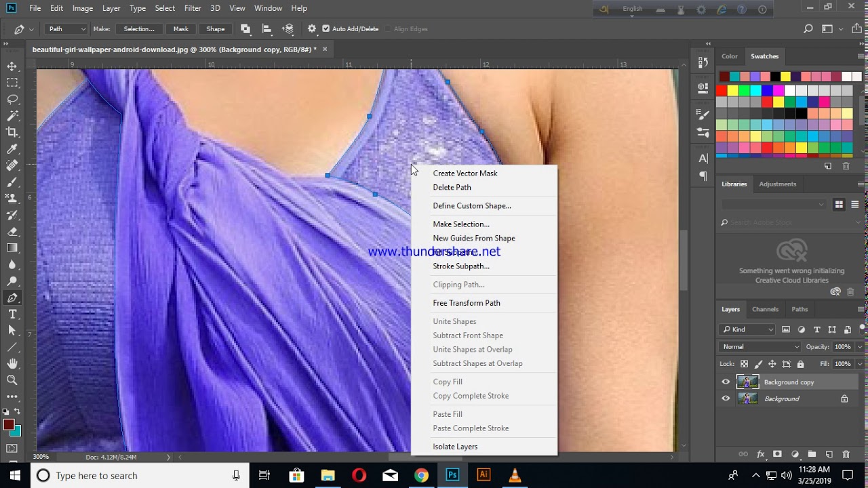The height and width of the screenshot is (488, 868).
Task: Click the Mask button in options bar
Action: click(180, 29)
